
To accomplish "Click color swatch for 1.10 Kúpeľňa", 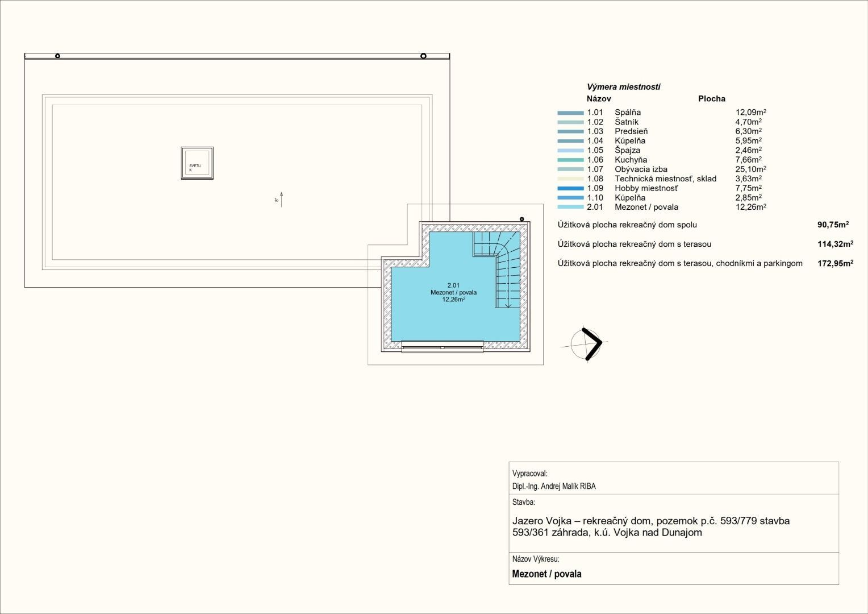I will pos(570,198).
